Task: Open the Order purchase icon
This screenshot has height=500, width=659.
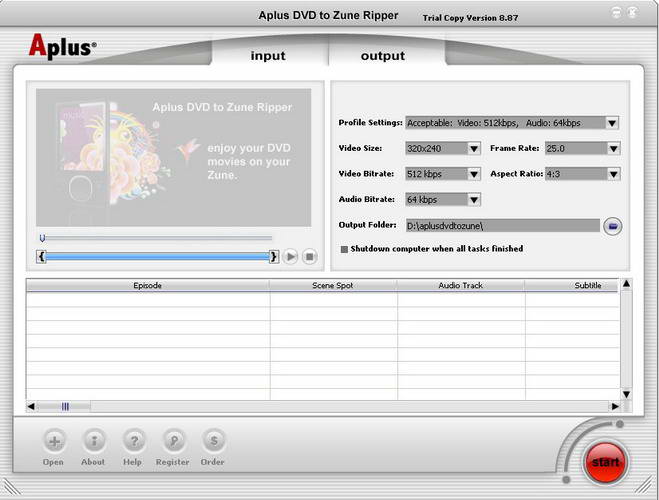Action: pyautogui.click(x=212, y=440)
